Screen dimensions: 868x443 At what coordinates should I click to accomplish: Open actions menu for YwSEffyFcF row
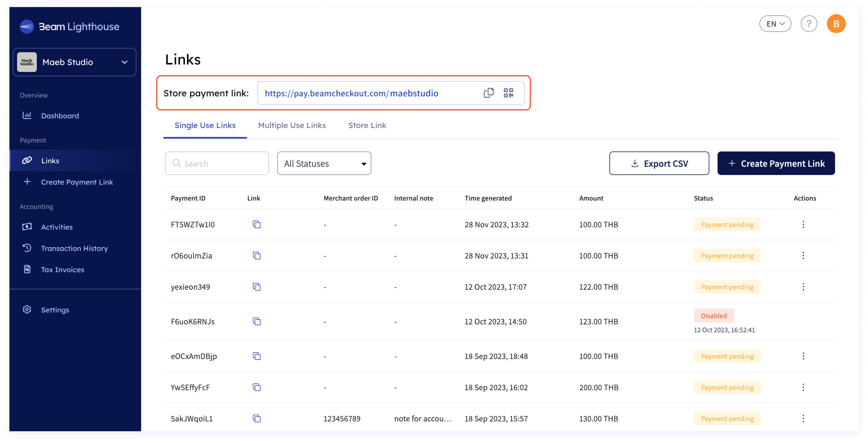tap(803, 387)
